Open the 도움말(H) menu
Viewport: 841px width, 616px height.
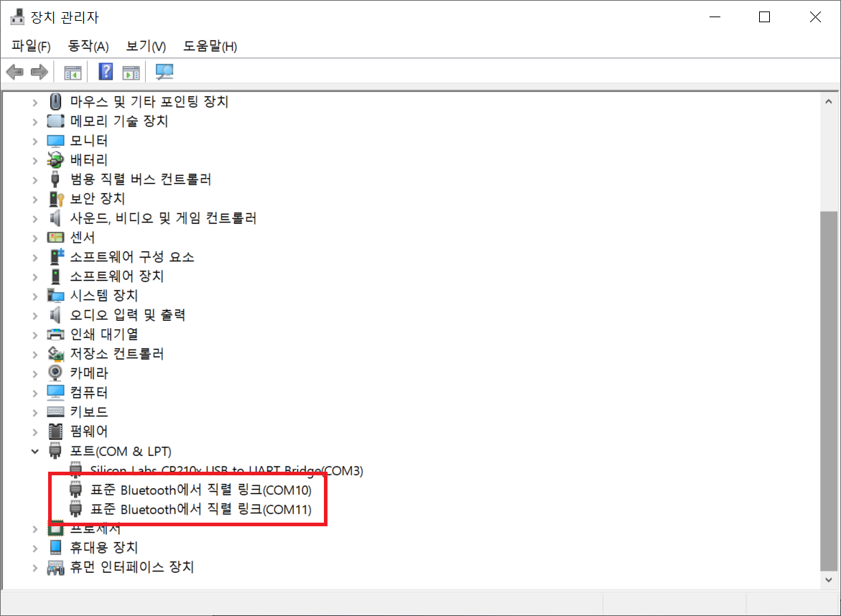(210, 46)
